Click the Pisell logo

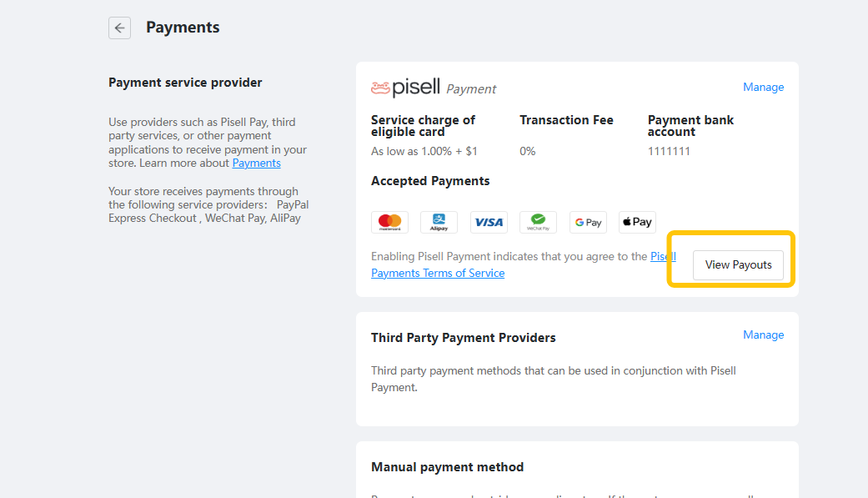click(x=405, y=88)
